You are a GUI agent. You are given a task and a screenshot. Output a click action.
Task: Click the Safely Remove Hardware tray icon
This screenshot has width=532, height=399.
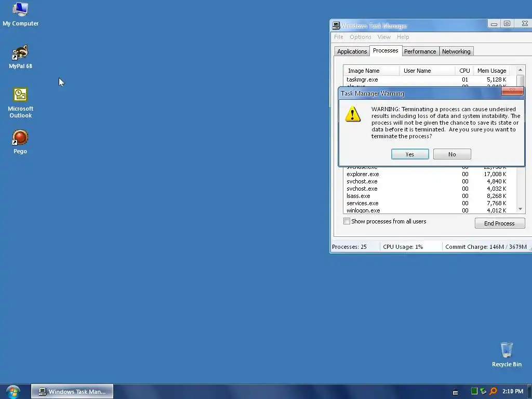point(483,391)
